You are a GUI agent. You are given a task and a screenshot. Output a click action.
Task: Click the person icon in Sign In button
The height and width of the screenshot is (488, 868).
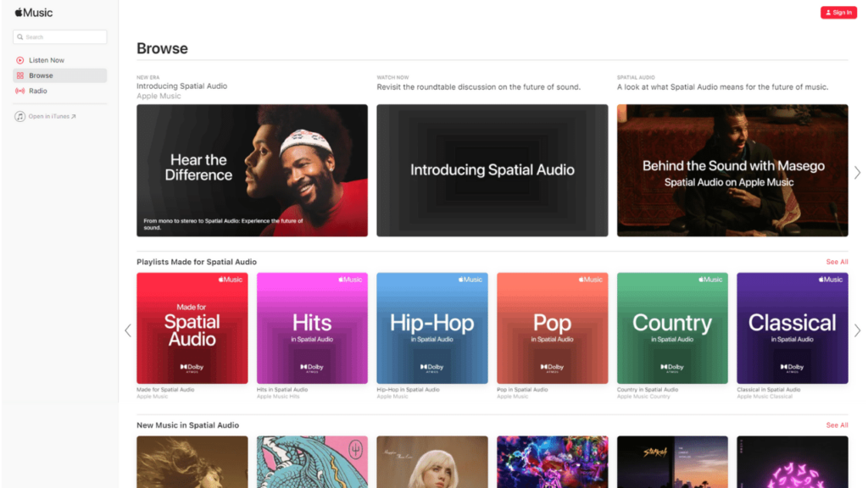pos(828,12)
